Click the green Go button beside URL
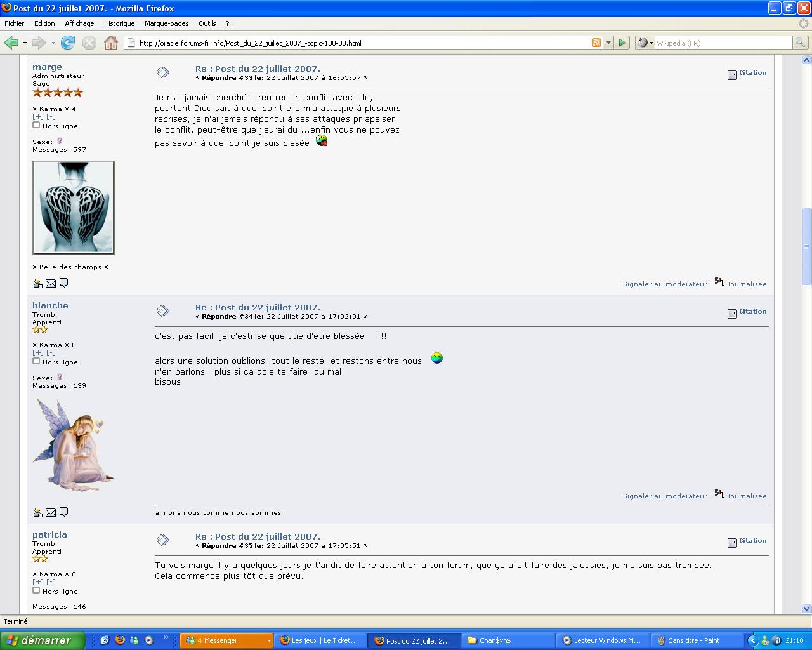Viewport: 812px width, 650px height. point(622,43)
